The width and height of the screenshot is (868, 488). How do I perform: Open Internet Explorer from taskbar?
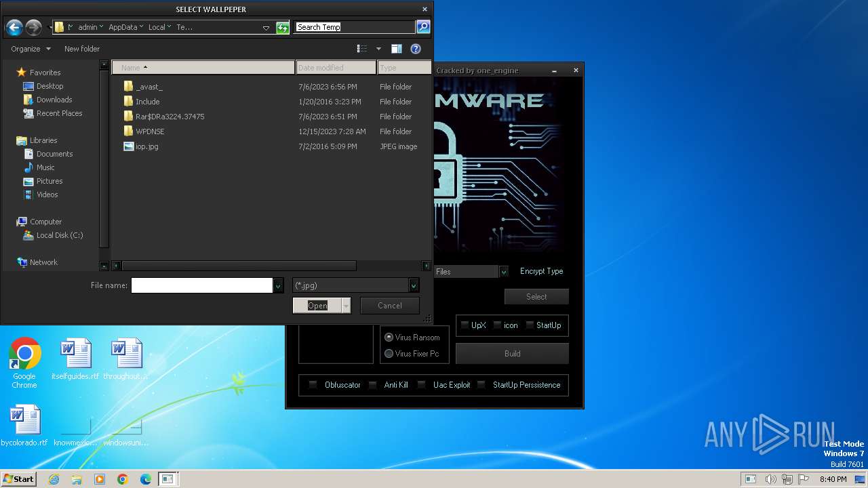[54, 479]
